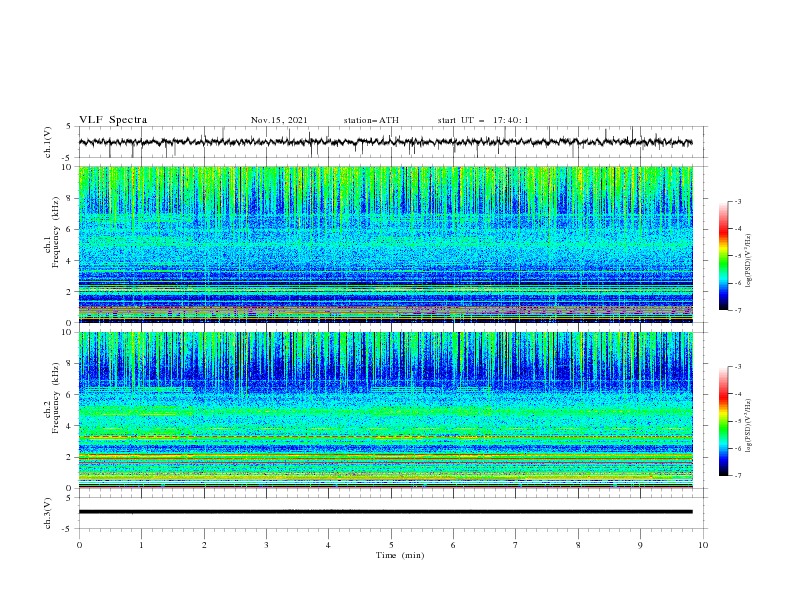This screenshot has width=792, height=612.
Task: Select the 'Nov.15, 2021' date label
Action: (x=279, y=120)
